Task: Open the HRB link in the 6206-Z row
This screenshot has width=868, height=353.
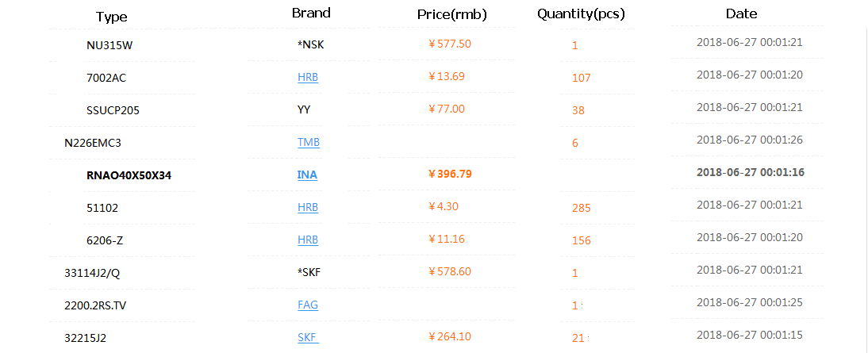Action: point(308,239)
